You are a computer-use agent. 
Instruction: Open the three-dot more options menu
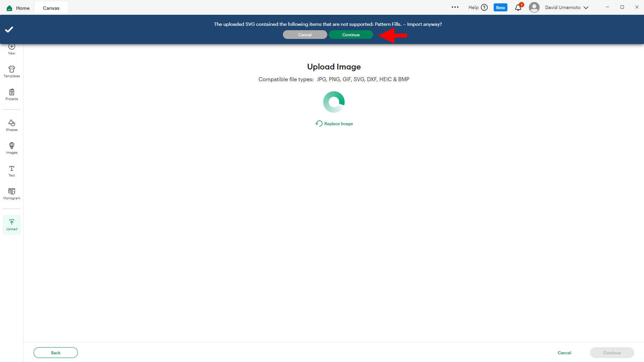[455, 7]
